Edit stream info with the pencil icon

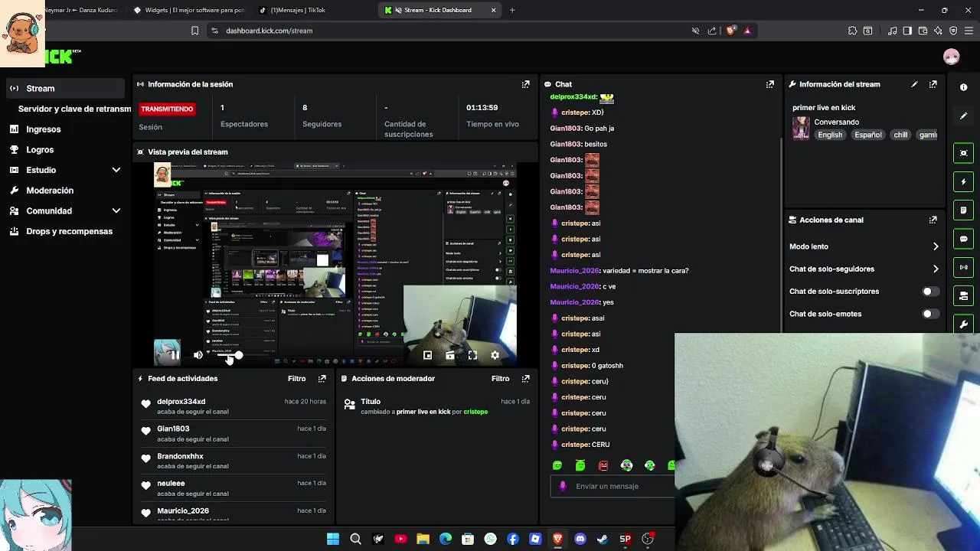[x=914, y=84]
